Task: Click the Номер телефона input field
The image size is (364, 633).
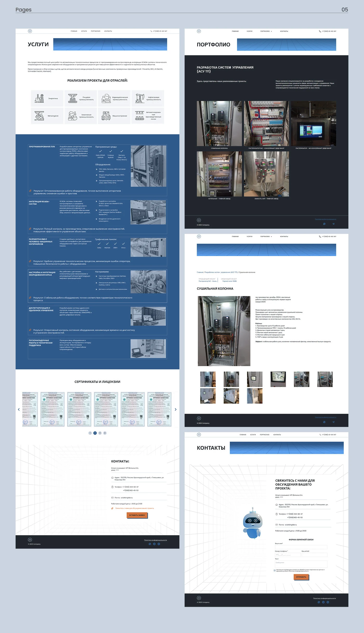Action: click(x=288, y=555)
